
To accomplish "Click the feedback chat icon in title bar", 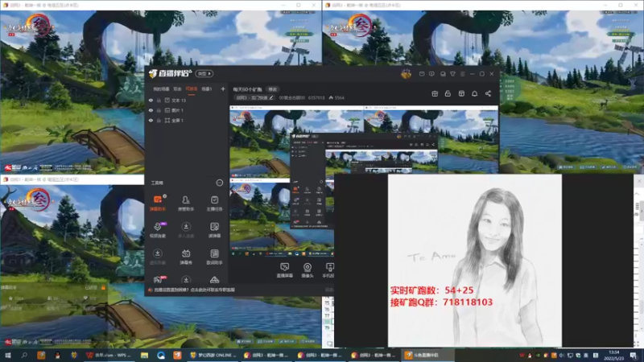I will 431,74.
